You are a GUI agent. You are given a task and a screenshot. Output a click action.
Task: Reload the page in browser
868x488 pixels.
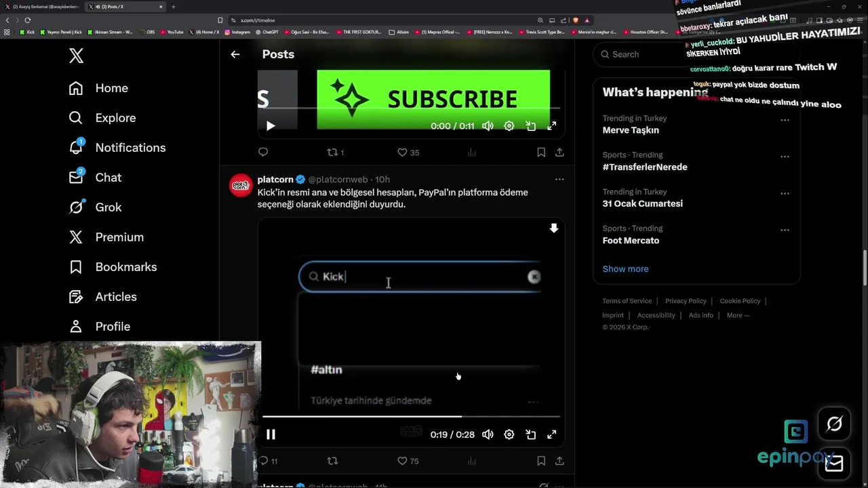pos(27,20)
